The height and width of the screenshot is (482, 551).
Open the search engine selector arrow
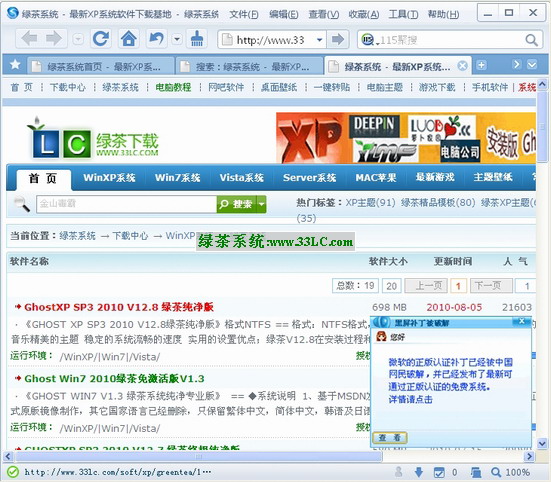pyautogui.click(x=377, y=43)
